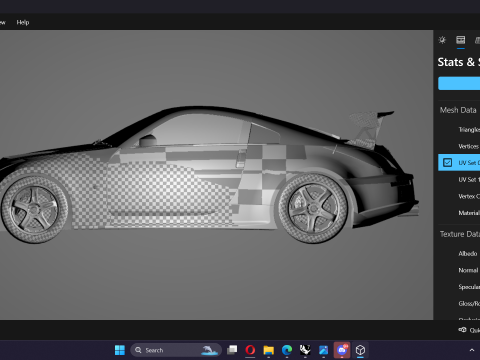Uncheck the UV Set 0 checkbox
Image resolution: width=480 pixels, height=360 pixels.
(x=447, y=163)
